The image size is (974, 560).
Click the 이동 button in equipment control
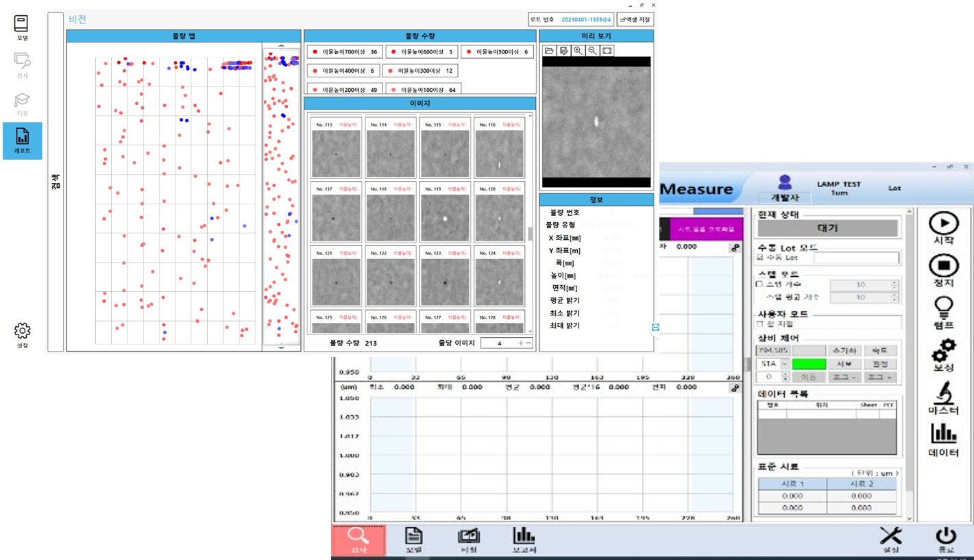tap(809, 377)
